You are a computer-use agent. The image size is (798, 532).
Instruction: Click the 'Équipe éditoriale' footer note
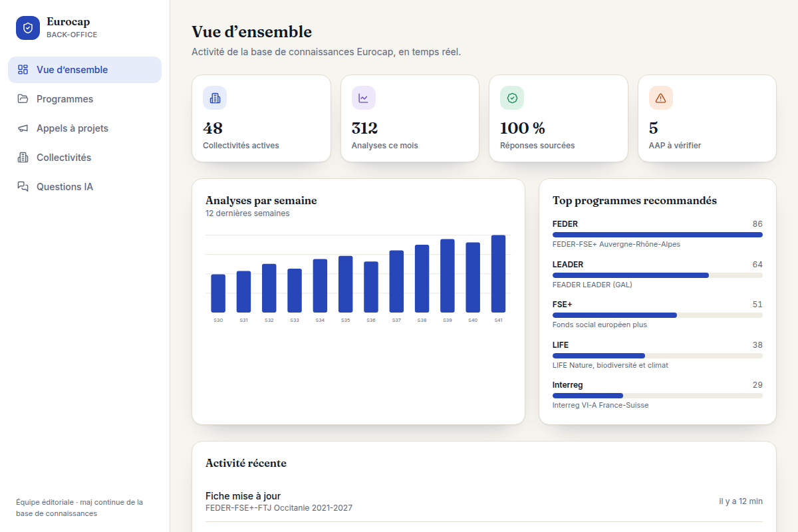[x=79, y=508]
